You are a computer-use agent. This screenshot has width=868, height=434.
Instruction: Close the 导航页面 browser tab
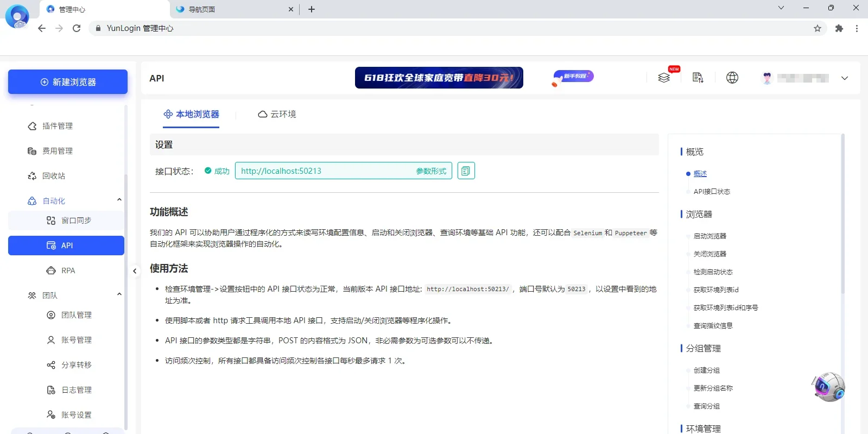[x=291, y=9]
